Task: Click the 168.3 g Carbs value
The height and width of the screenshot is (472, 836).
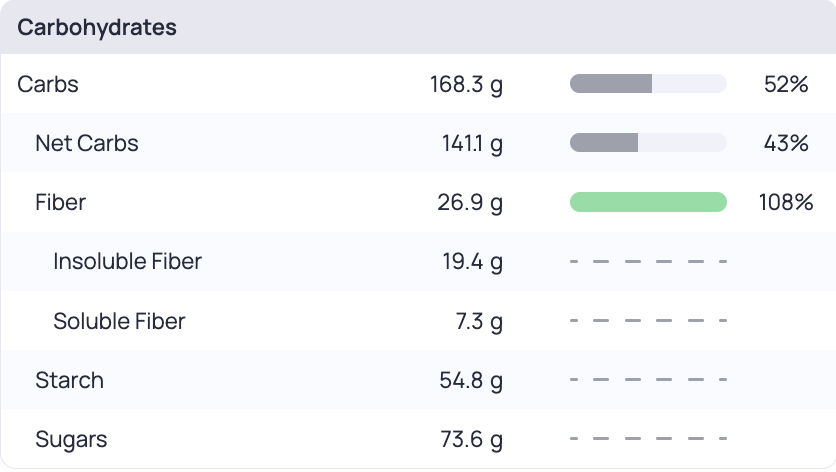Action: point(467,85)
